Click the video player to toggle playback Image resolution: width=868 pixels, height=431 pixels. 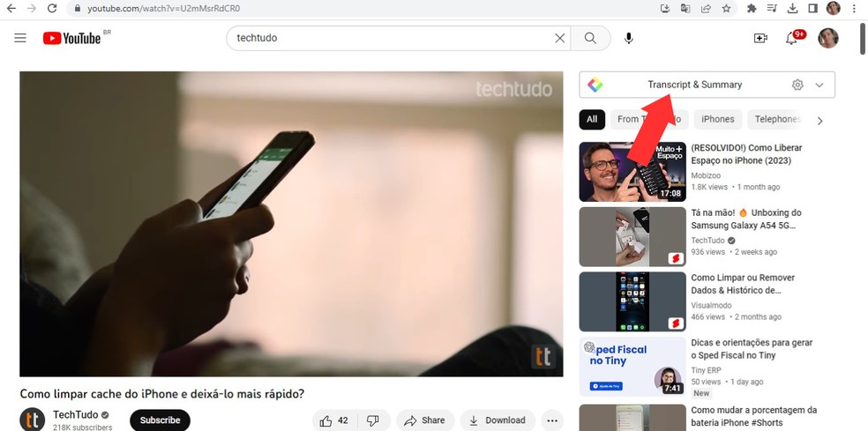click(291, 224)
